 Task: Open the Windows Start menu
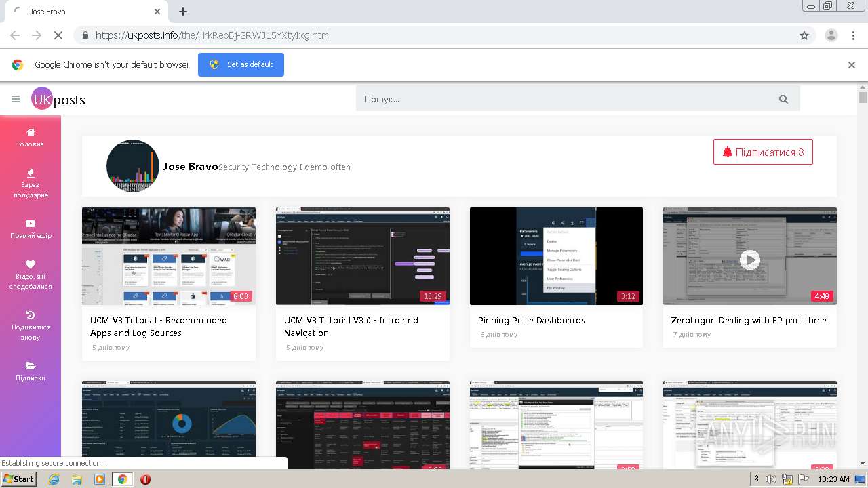tap(19, 479)
